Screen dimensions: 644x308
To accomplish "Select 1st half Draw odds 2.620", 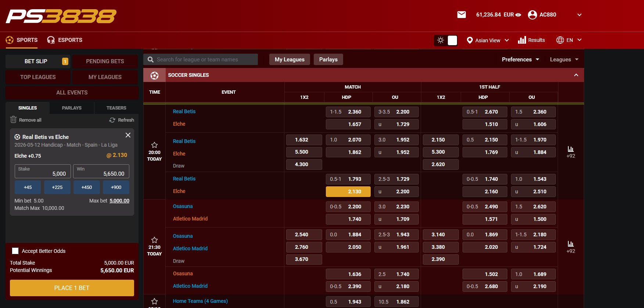I will pos(441,164).
